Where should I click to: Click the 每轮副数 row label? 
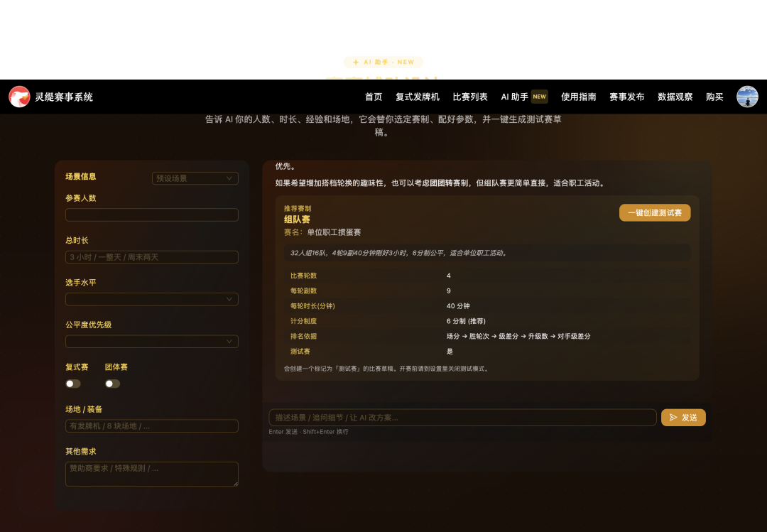[303, 291]
